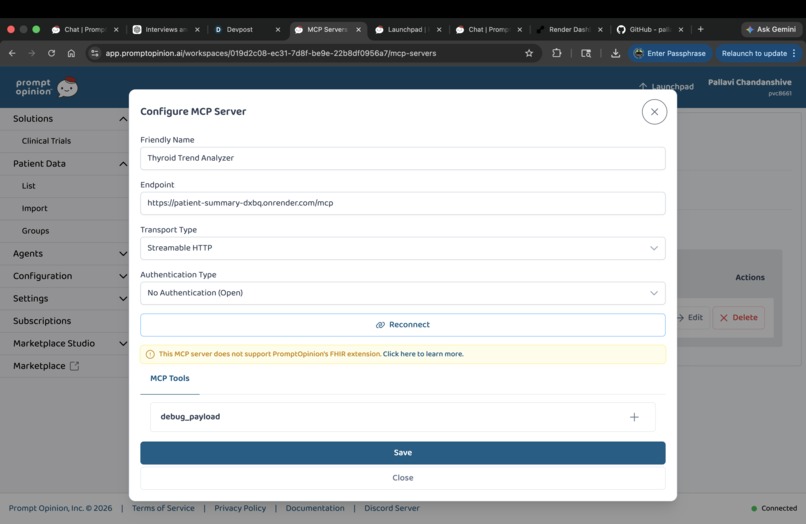Click the site information icon in address bar

pos(95,53)
